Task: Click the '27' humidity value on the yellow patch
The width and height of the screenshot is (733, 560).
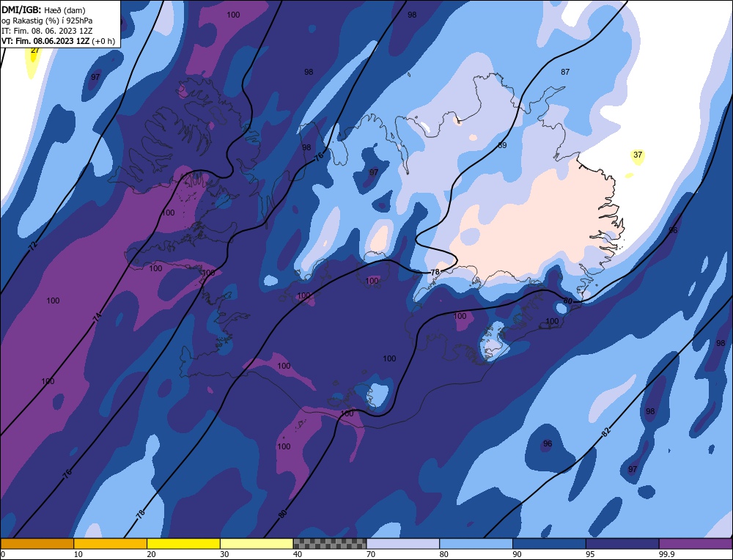Action: click(34, 50)
